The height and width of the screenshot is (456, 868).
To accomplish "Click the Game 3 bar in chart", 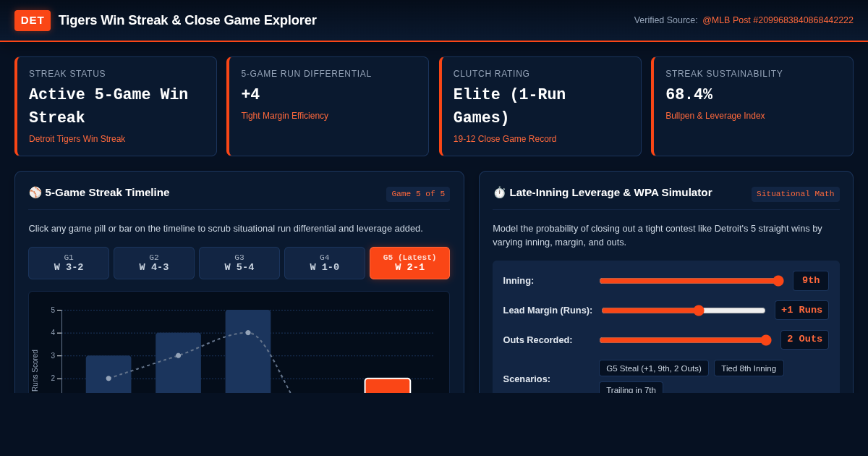I will [248, 352].
